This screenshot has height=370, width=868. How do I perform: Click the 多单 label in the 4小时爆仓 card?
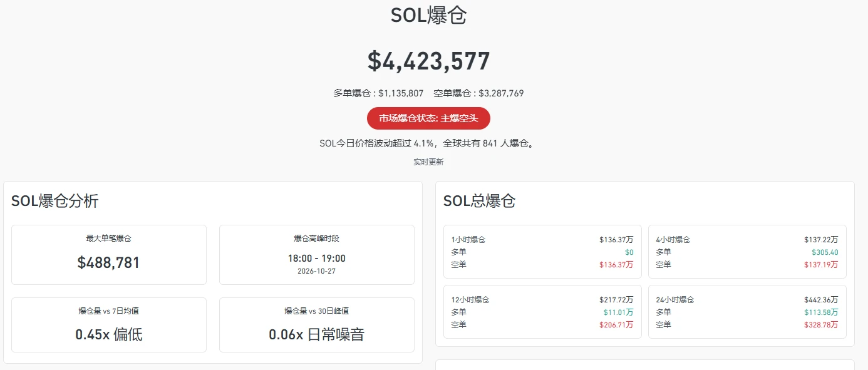663,252
